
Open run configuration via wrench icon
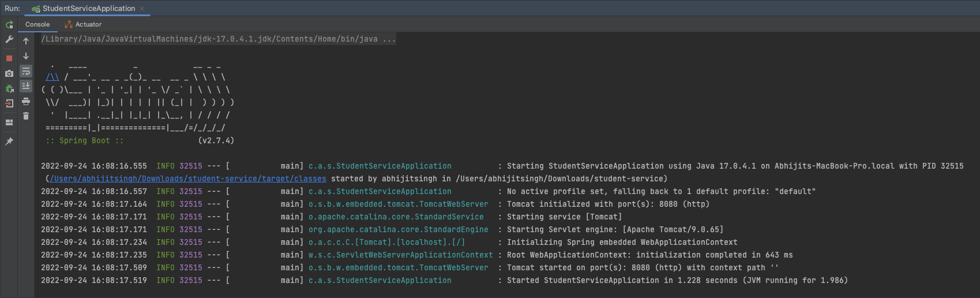(9, 40)
